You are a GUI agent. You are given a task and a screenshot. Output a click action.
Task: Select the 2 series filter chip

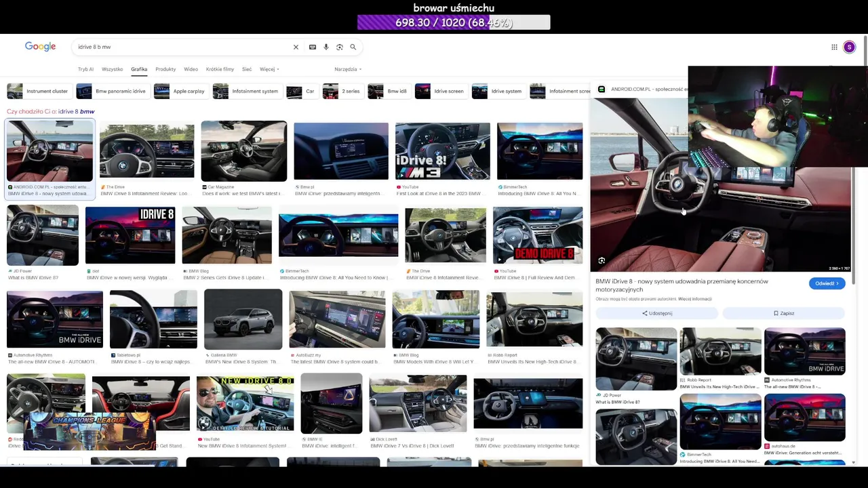click(342, 91)
